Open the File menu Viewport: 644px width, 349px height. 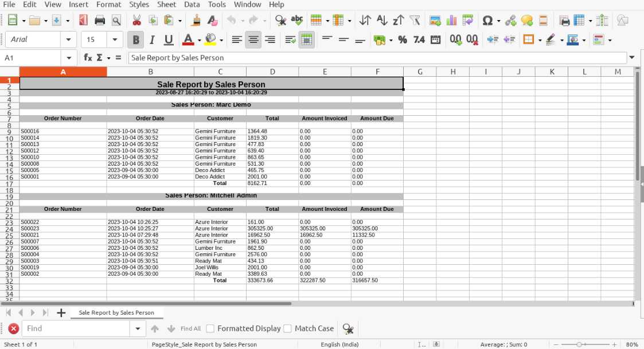click(9, 5)
